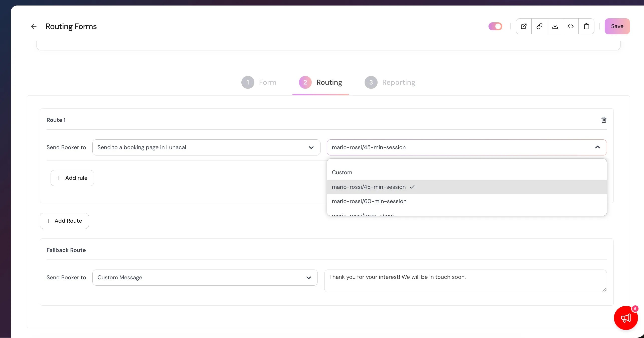Choose mario-rossi/45-min-session option
Image resolution: width=644 pixels, height=338 pixels.
[x=467, y=187]
